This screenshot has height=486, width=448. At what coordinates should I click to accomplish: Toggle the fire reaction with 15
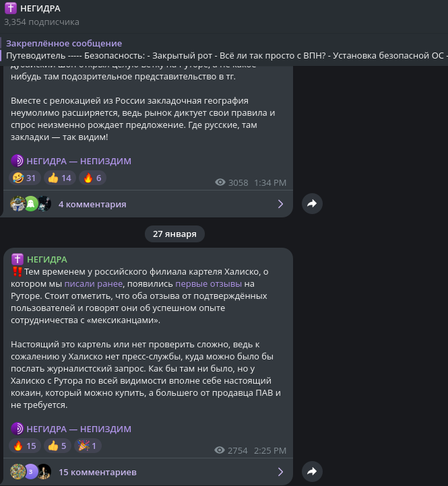[25, 446]
